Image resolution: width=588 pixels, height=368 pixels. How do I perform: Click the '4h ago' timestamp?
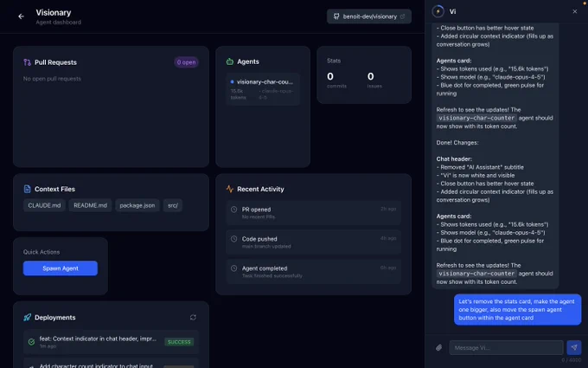tap(388, 238)
